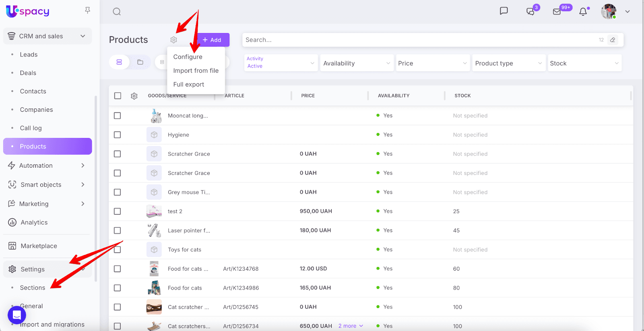Click into the products Search field

[x=419, y=40]
